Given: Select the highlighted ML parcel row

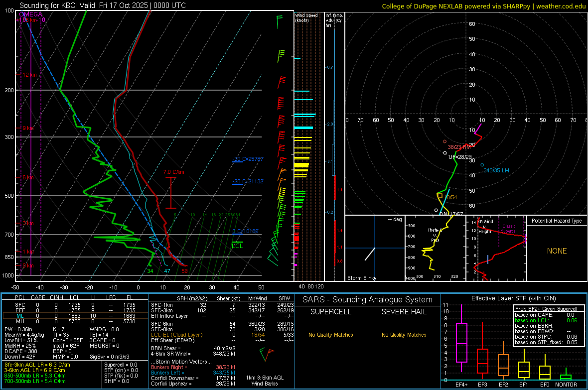Looking at the screenshot, I should pos(75,316).
